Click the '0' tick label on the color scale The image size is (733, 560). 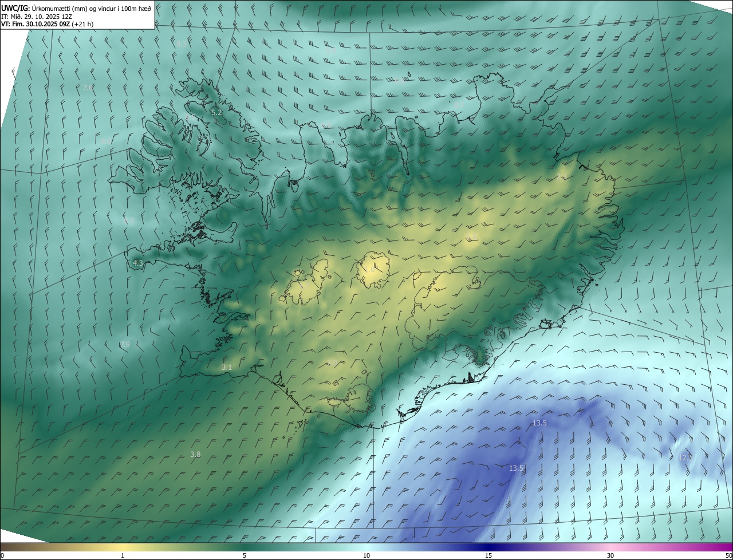tap(2, 555)
